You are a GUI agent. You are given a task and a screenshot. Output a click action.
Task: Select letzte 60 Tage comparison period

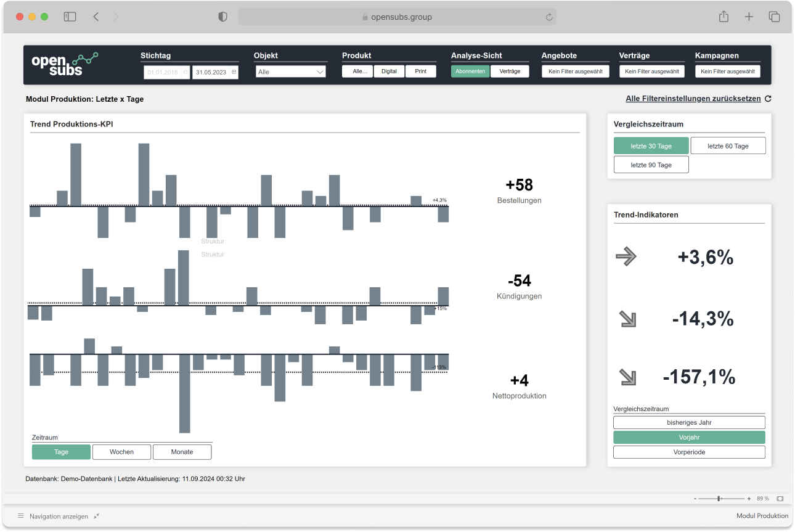point(728,146)
